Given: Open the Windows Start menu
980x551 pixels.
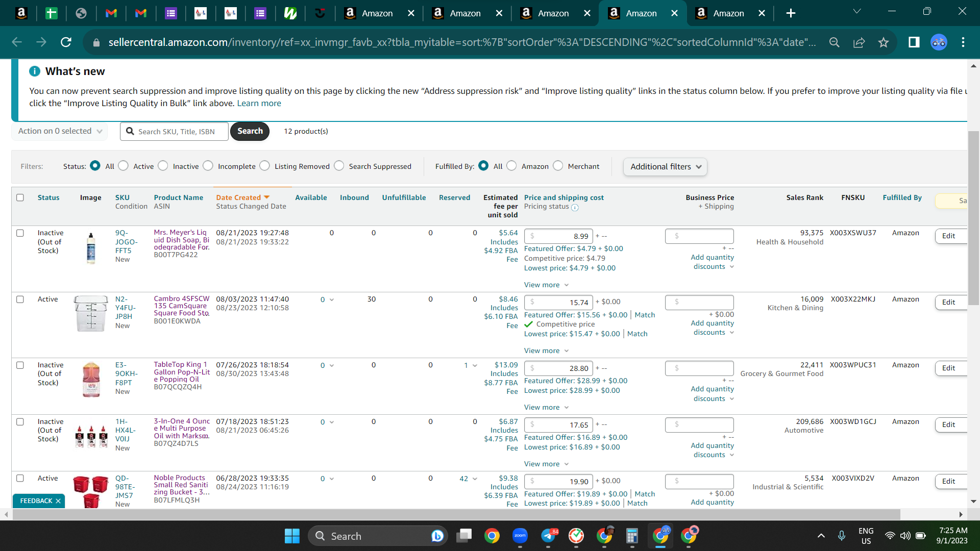Looking at the screenshot, I should click(x=292, y=536).
